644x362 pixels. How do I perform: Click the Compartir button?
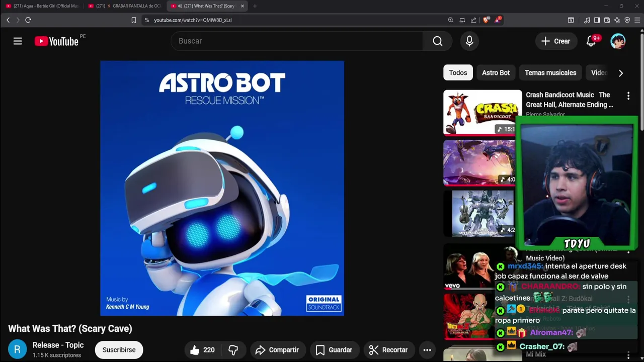tap(277, 350)
